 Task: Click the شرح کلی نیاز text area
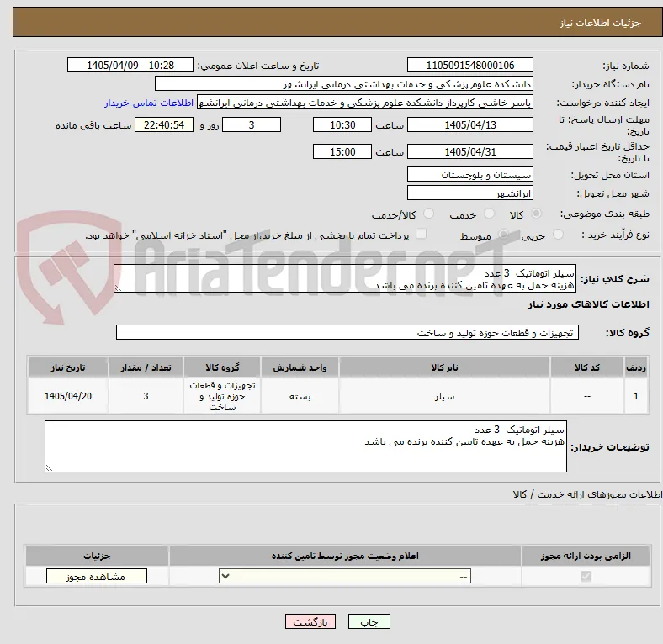[345, 278]
